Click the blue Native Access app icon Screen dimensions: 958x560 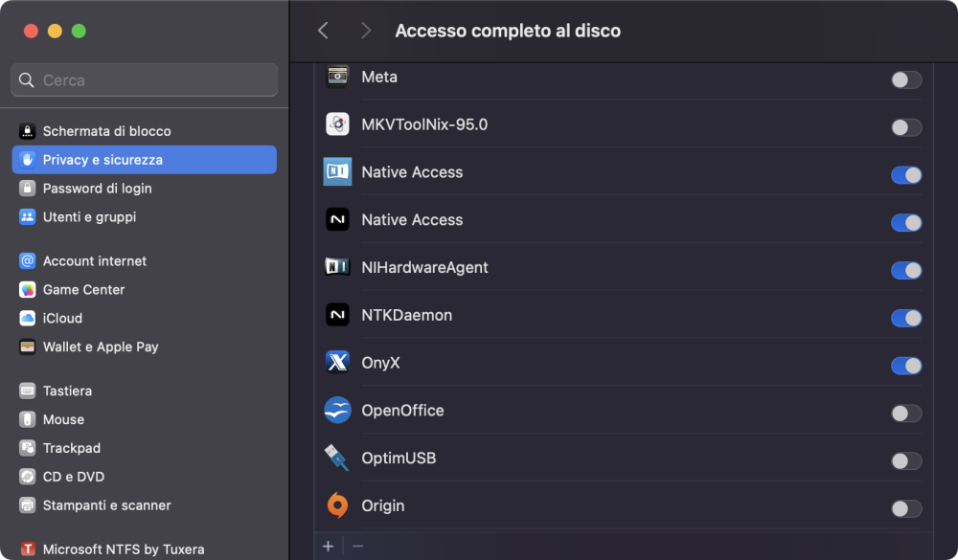tap(337, 171)
